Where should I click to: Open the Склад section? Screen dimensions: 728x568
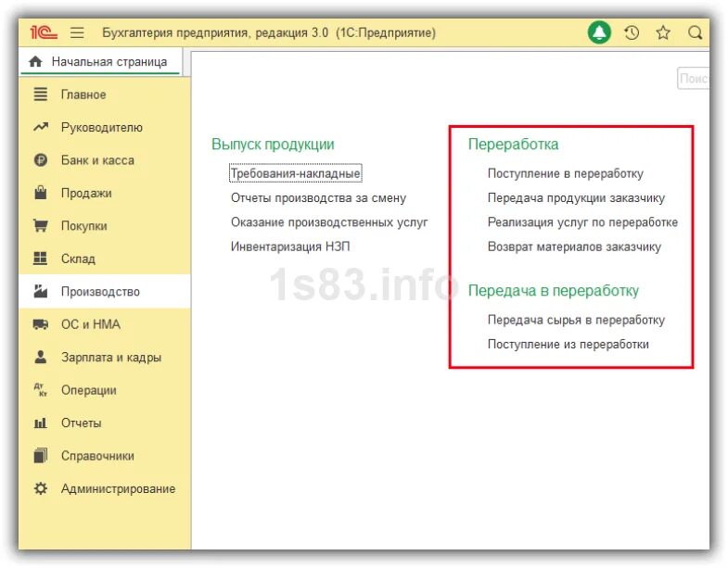[x=105, y=259]
